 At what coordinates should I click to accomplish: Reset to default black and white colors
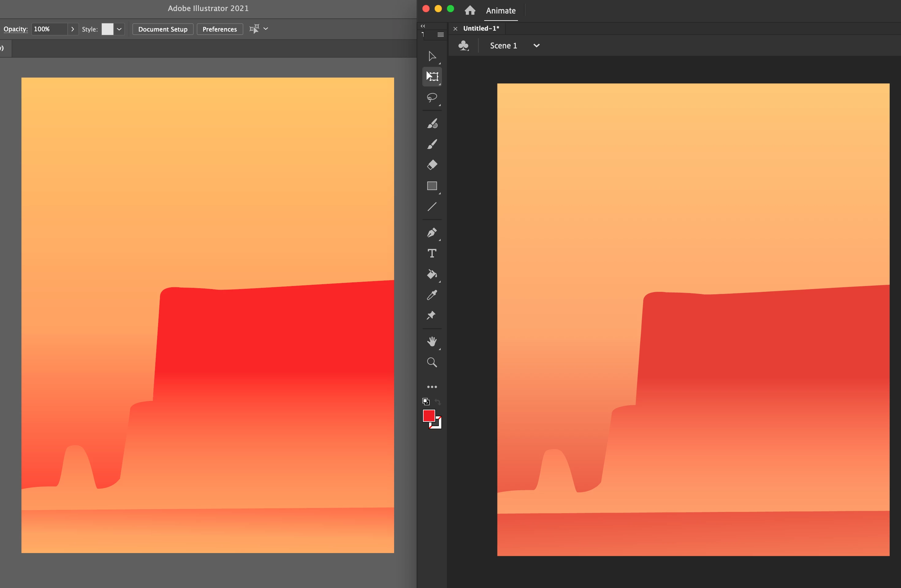tap(426, 402)
